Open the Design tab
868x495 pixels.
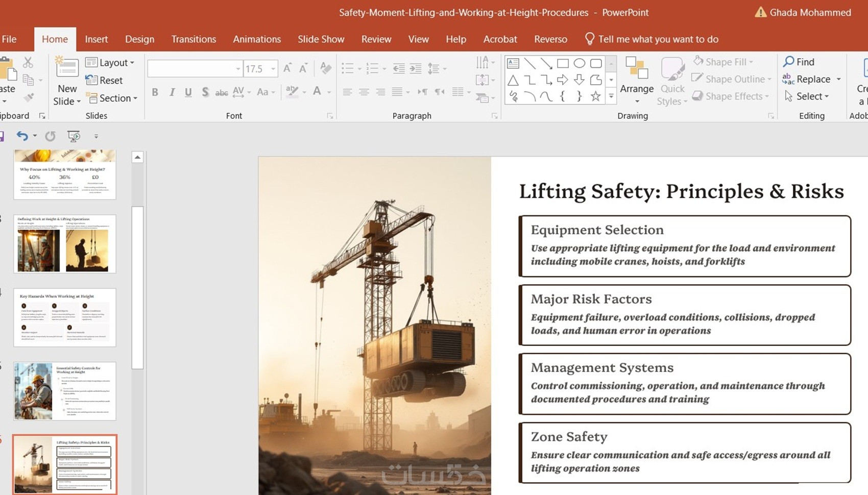[x=139, y=39]
